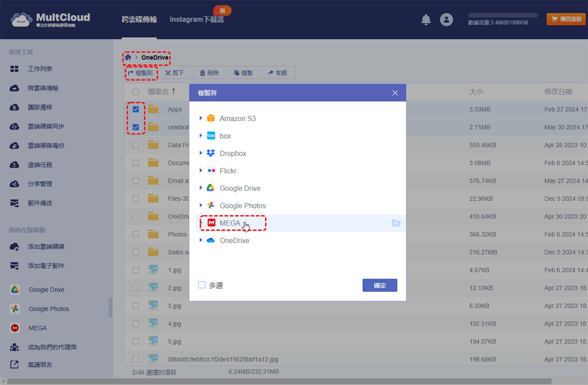Sort by 大小 column header
This screenshot has width=588, height=385.
point(476,92)
